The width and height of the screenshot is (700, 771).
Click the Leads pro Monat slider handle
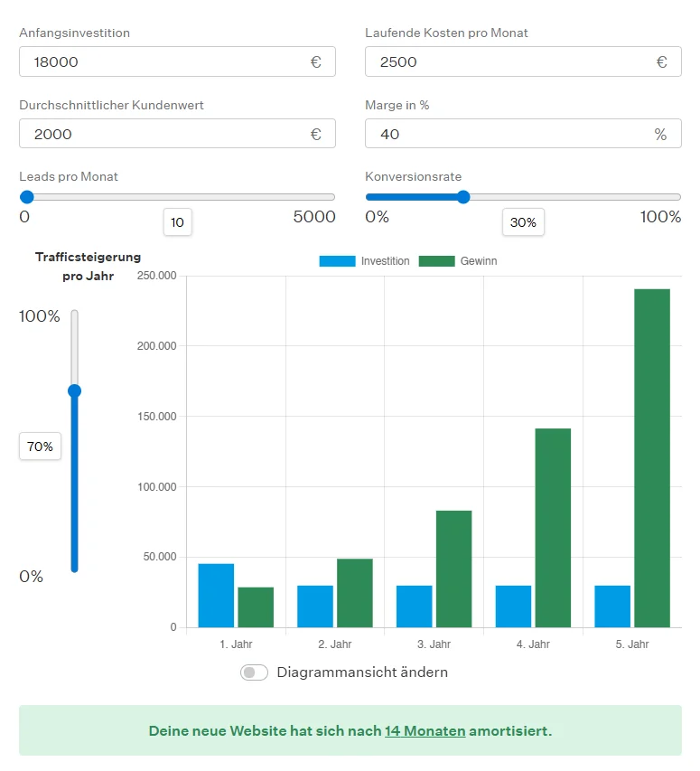coord(26,196)
